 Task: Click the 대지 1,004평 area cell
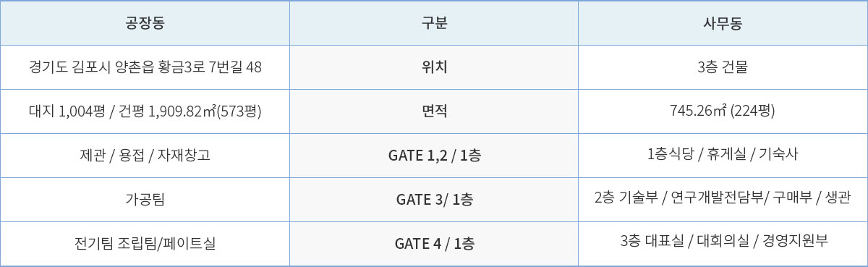pyautogui.click(x=145, y=111)
